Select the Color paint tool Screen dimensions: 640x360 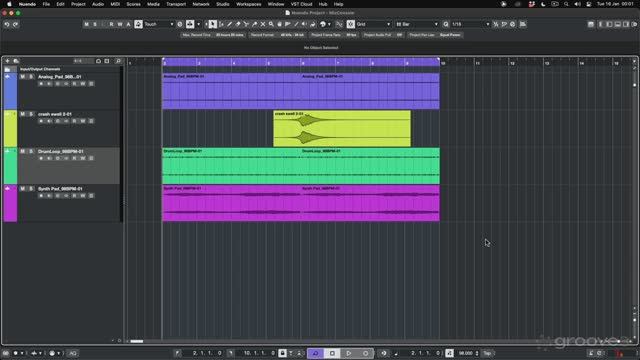313,24
